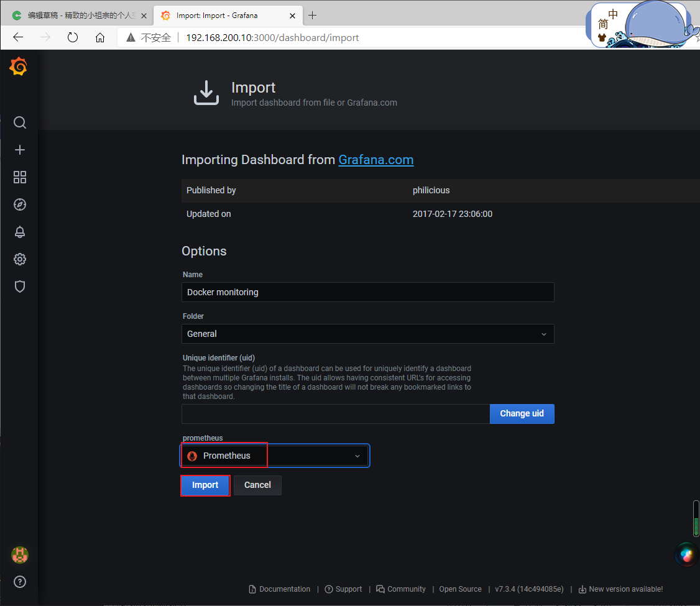Open the Prometheus data source dropdown
700x606 pixels.
(x=275, y=456)
